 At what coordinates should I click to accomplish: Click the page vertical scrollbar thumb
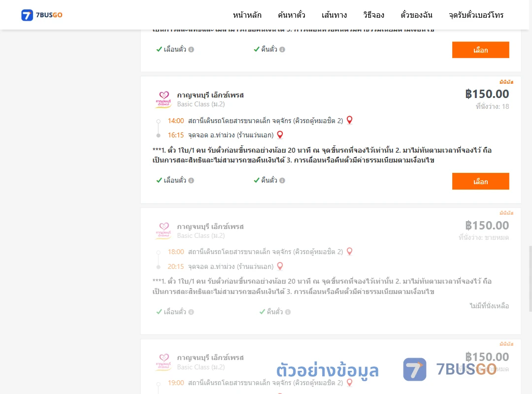(531, 279)
